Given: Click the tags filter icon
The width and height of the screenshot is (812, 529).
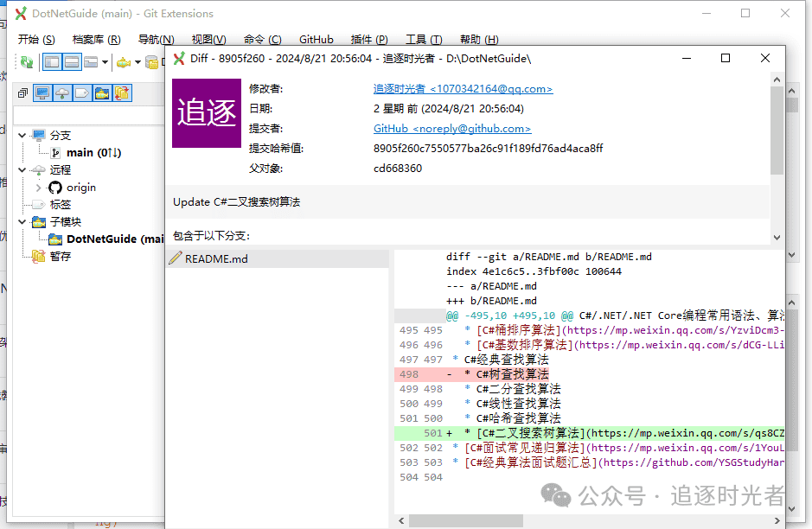Looking at the screenshot, I should pyautogui.click(x=82, y=92).
